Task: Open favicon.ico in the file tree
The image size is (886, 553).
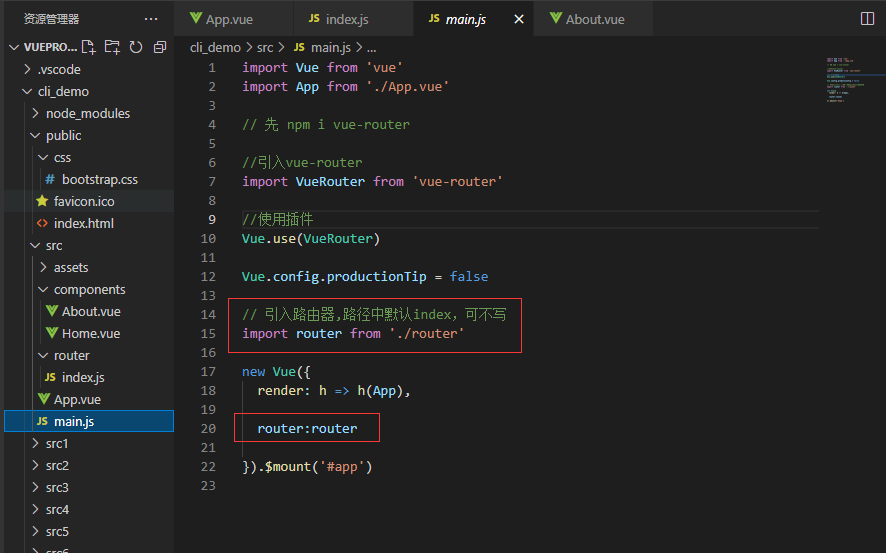Action: coord(89,201)
